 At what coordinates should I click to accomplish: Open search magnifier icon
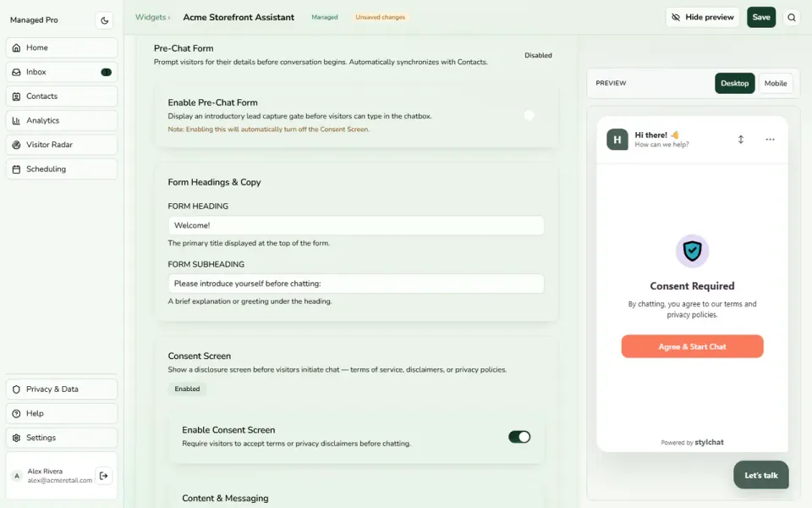point(792,18)
